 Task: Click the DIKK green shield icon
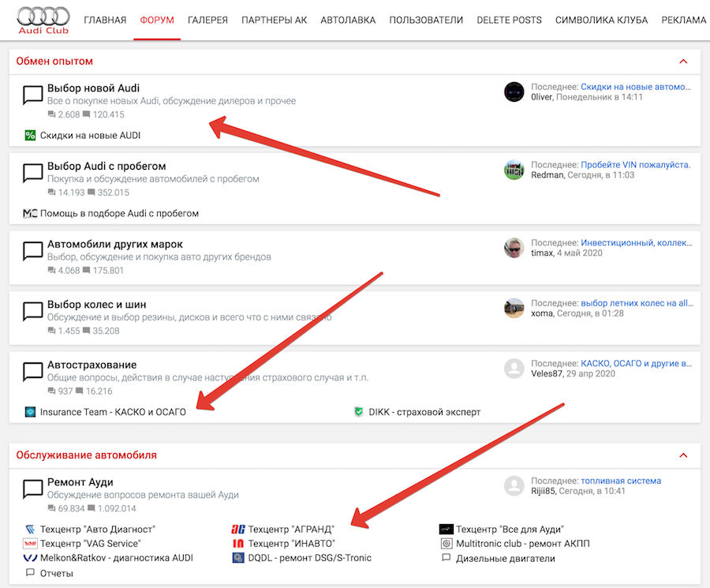click(359, 412)
